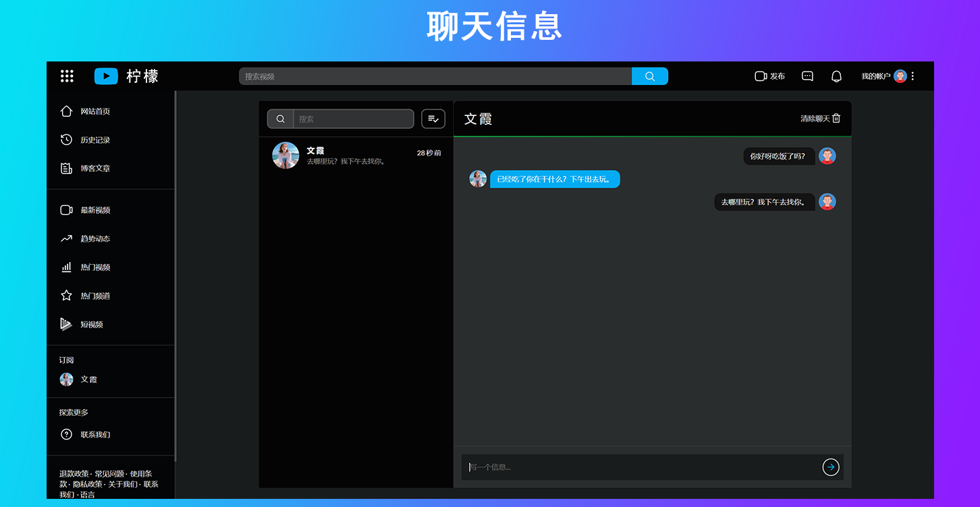Focus the chat list 搜索 field

tap(354, 119)
